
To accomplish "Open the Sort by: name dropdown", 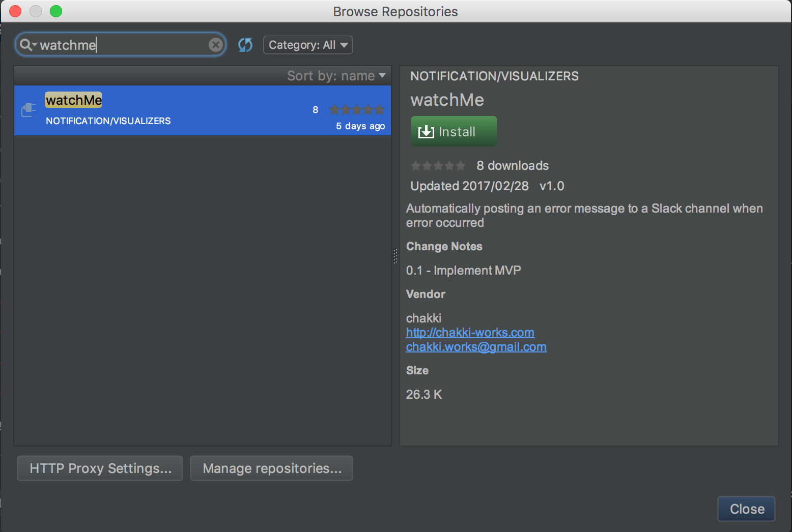I will [336, 76].
